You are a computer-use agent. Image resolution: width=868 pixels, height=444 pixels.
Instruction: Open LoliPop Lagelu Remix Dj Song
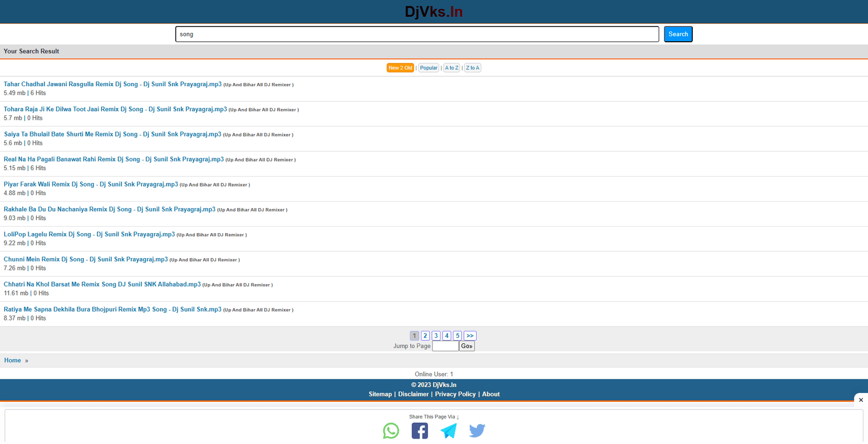point(90,234)
